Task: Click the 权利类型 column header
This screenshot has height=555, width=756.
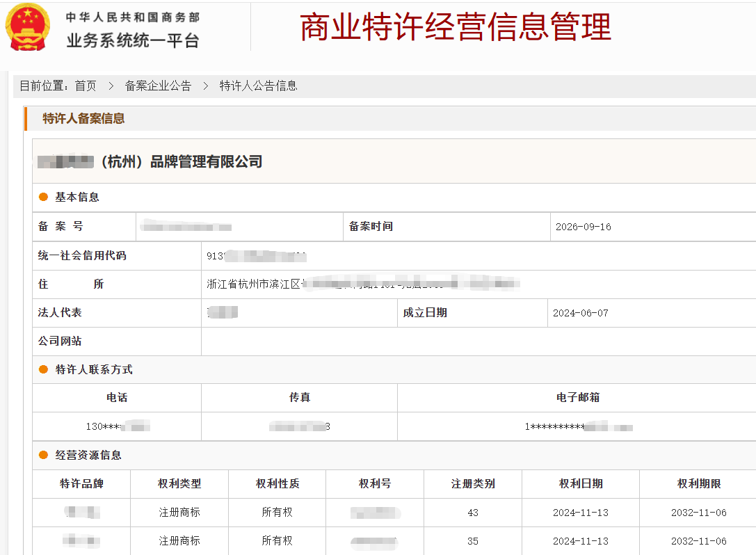Action: tap(179, 483)
